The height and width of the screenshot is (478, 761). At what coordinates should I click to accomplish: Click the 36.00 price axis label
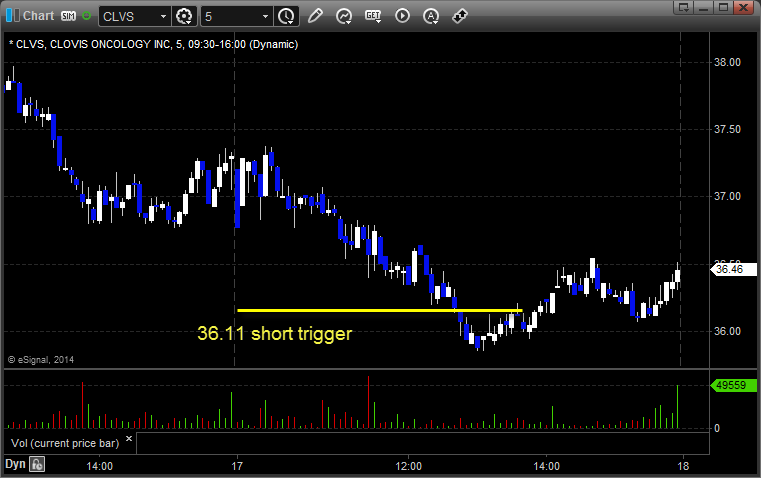click(x=727, y=331)
